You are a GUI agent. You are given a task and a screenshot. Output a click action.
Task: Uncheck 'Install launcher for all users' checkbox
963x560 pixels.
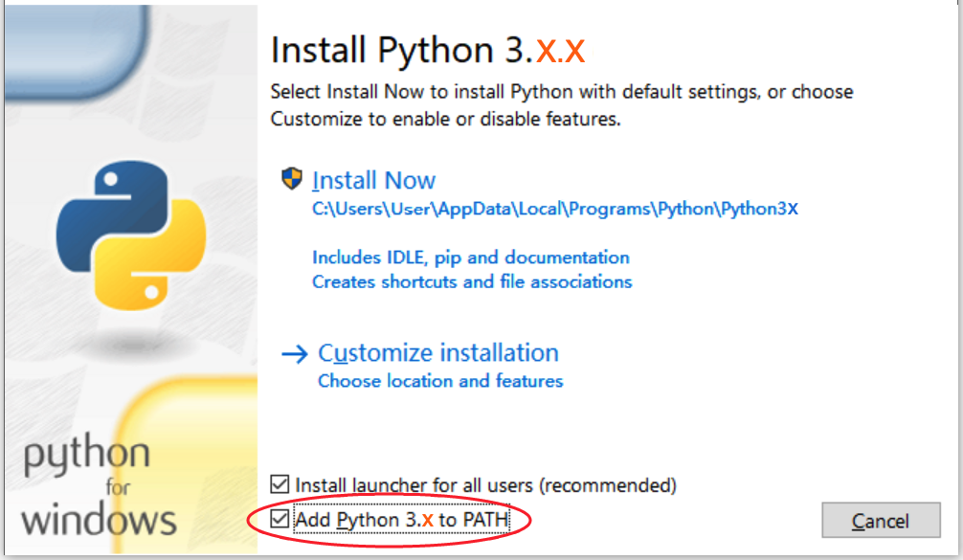[280, 484]
